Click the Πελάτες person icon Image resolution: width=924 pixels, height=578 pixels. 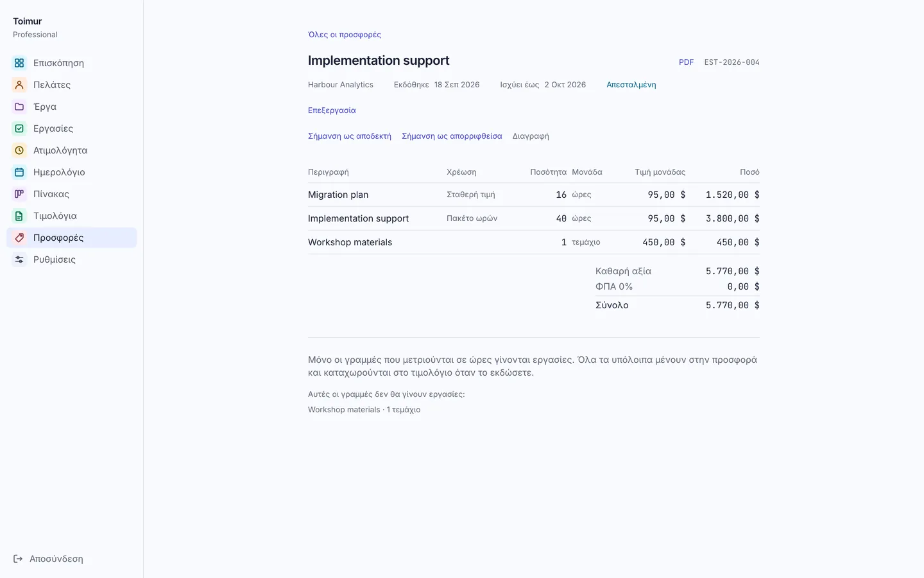(19, 85)
